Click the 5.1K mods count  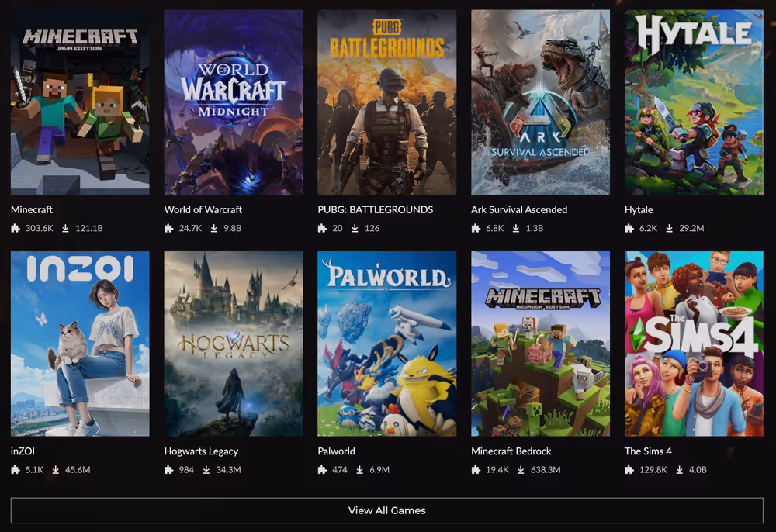(x=34, y=470)
